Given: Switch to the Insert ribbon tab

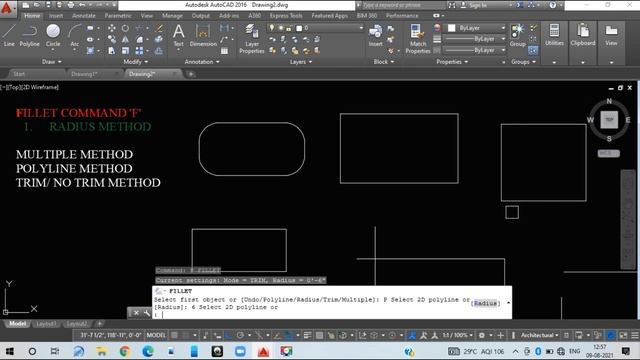Looking at the screenshot, I should pyautogui.click(x=56, y=16).
